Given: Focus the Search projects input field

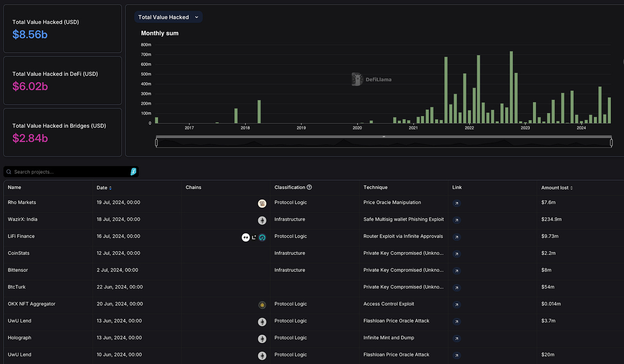Looking at the screenshot, I should 71,172.
